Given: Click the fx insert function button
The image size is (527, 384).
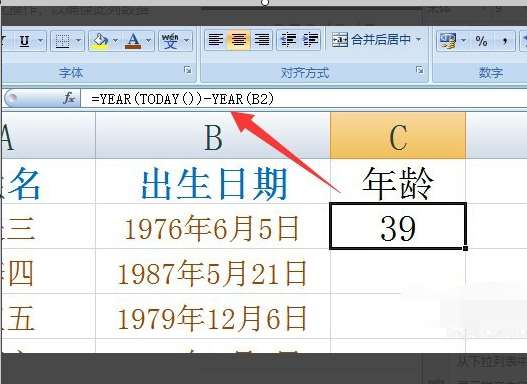Looking at the screenshot, I should 69,98.
